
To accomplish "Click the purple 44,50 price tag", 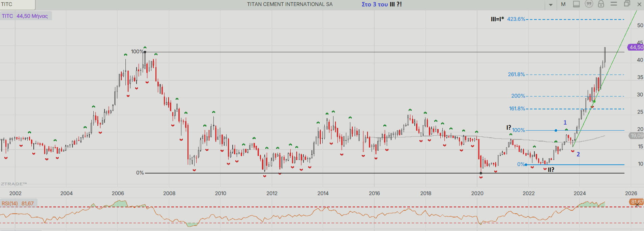I will 636,47.
